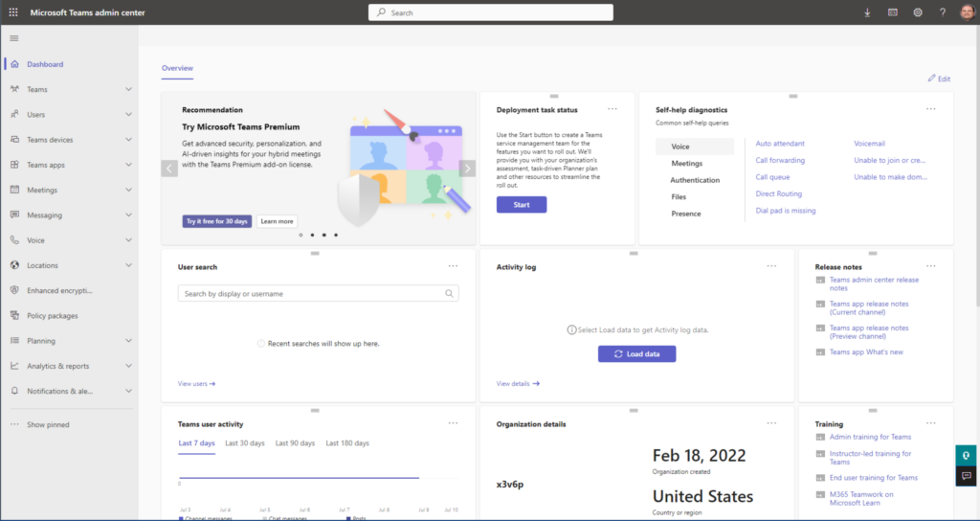Expand the Planning chevron
Viewport: 980px width, 521px height.
(129, 341)
